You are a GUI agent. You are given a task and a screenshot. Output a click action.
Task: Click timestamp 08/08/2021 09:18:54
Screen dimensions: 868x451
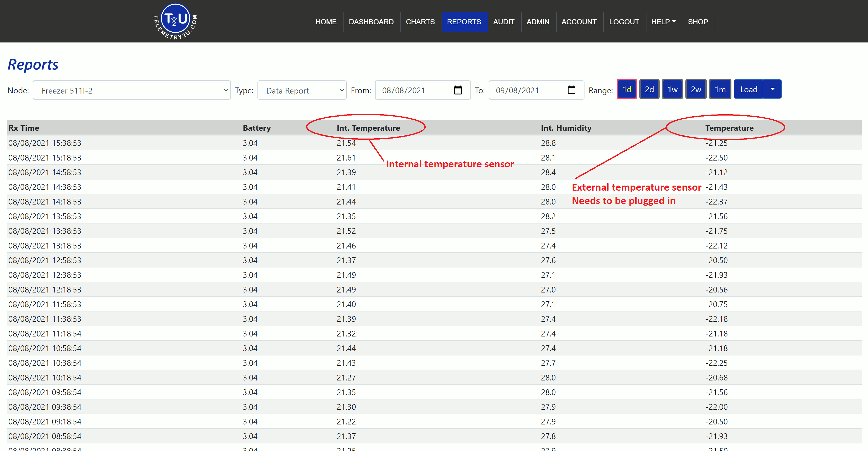click(x=45, y=422)
